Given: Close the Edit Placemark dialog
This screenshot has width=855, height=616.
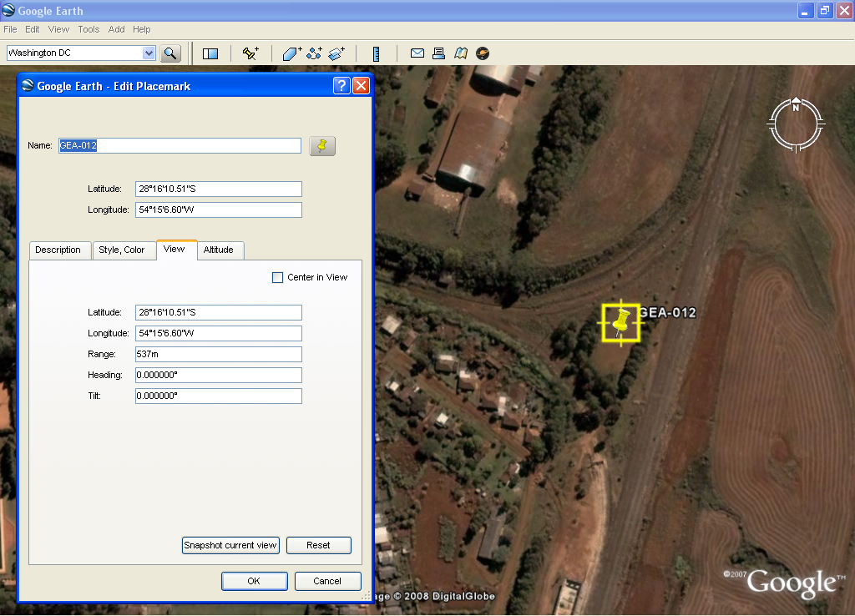Looking at the screenshot, I should (x=361, y=86).
